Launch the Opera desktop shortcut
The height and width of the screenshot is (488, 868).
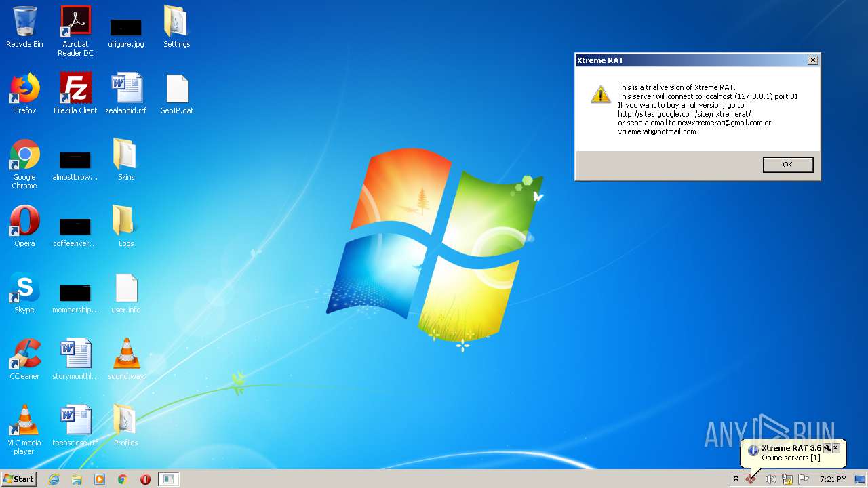pyautogui.click(x=24, y=226)
